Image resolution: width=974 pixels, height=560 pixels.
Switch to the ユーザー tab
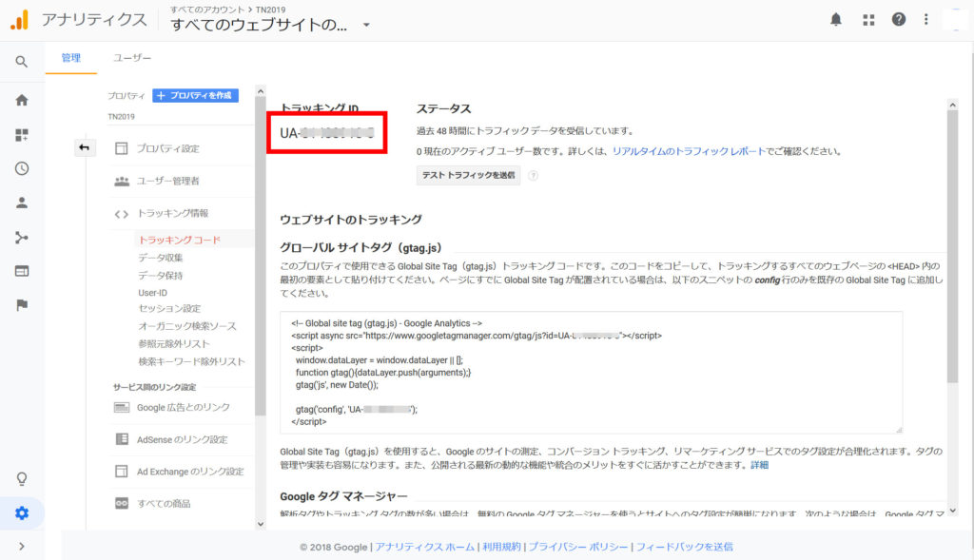[131, 58]
